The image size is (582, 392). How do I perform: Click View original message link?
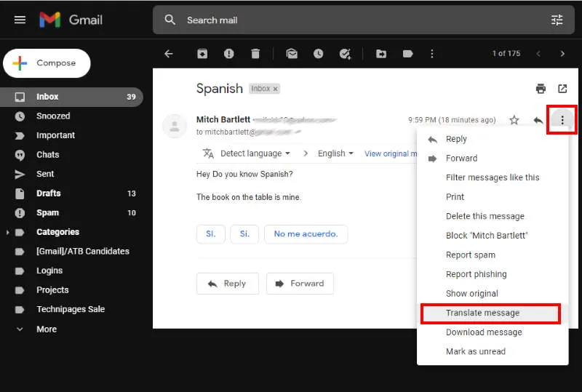(391, 153)
